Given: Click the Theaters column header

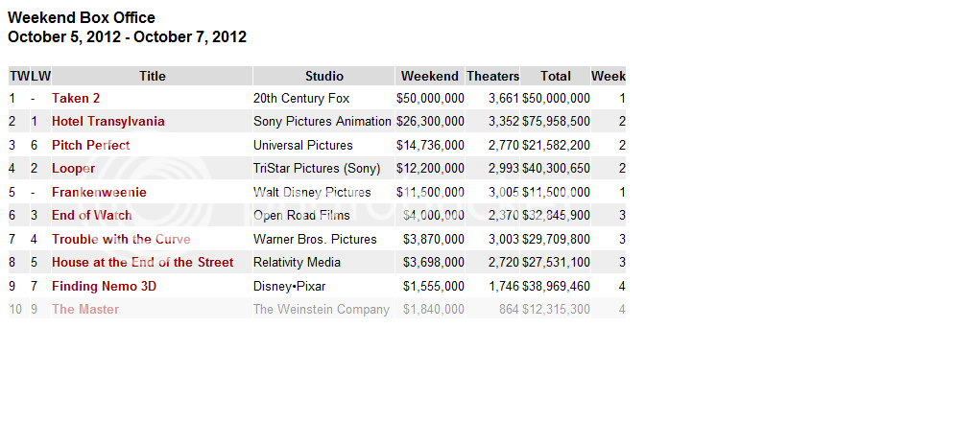Looking at the screenshot, I should (492, 76).
